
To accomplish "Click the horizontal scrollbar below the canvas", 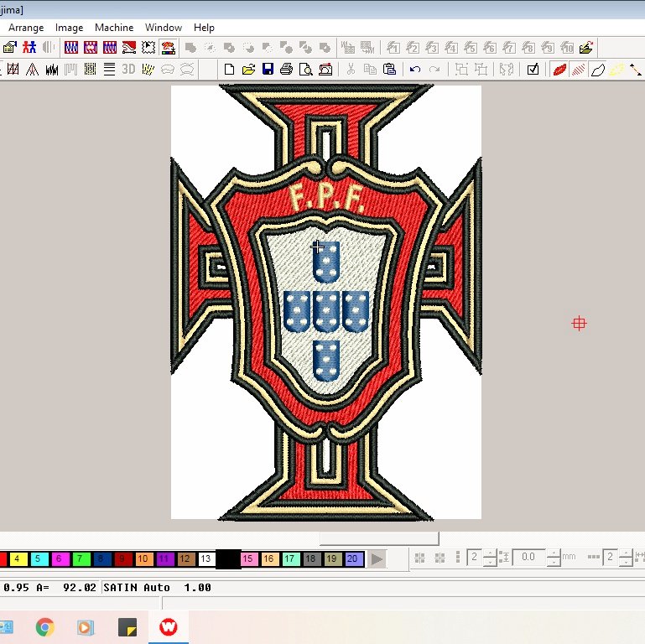I will coord(379,538).
